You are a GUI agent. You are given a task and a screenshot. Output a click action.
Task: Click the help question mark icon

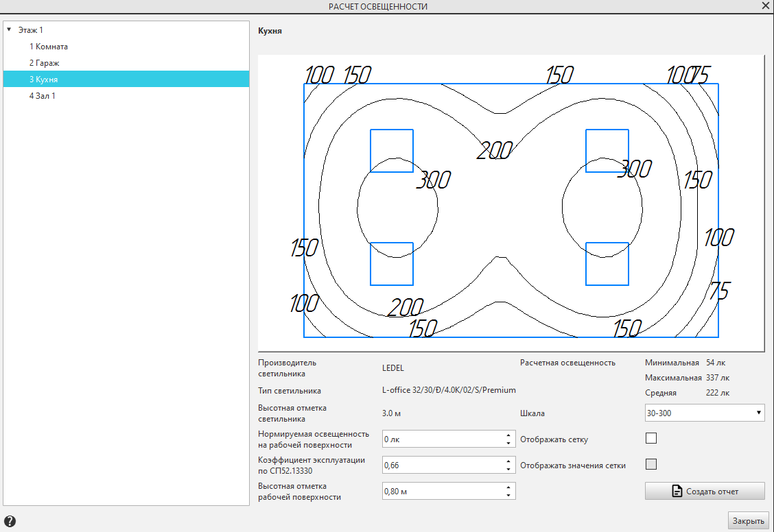(x=10, y=522)
